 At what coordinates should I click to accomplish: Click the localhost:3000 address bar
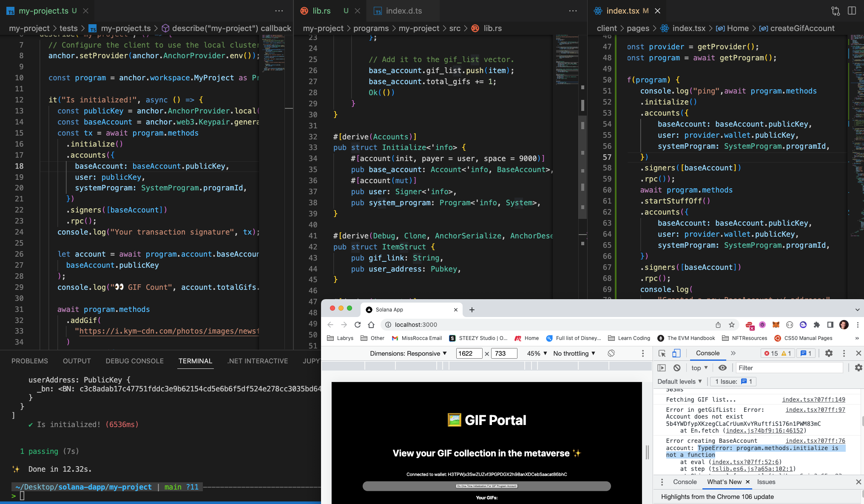[415, 325]
